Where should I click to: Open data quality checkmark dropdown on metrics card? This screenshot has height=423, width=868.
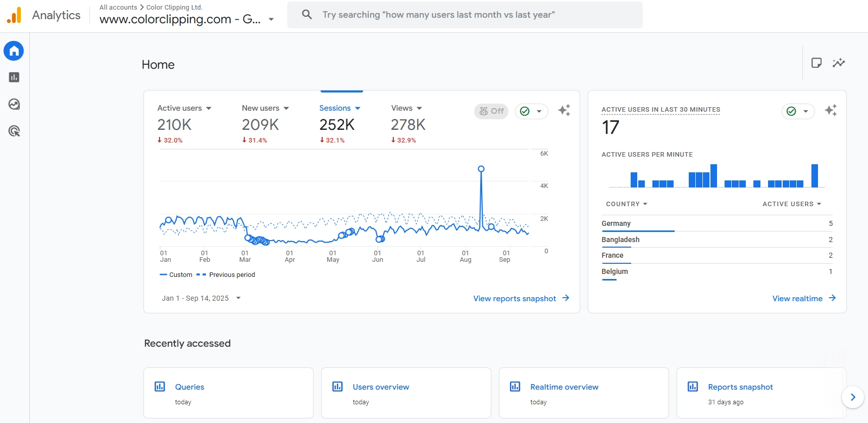(531, 111)
